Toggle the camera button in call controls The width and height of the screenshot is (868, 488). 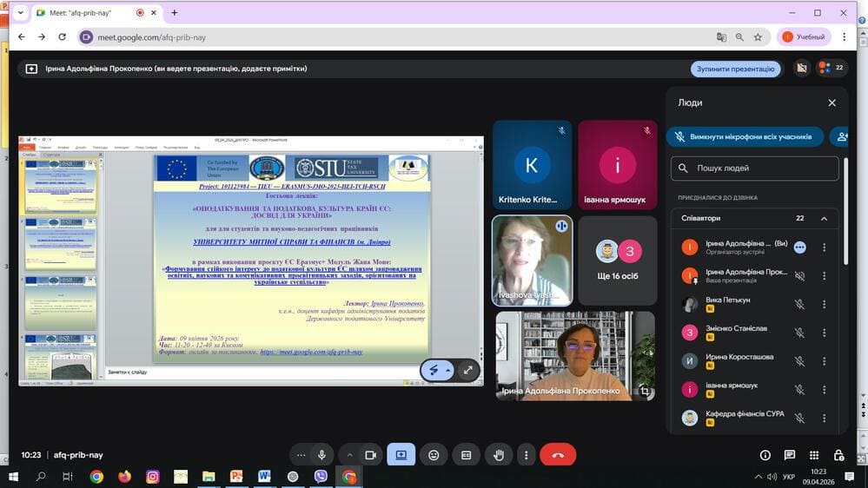370,455
